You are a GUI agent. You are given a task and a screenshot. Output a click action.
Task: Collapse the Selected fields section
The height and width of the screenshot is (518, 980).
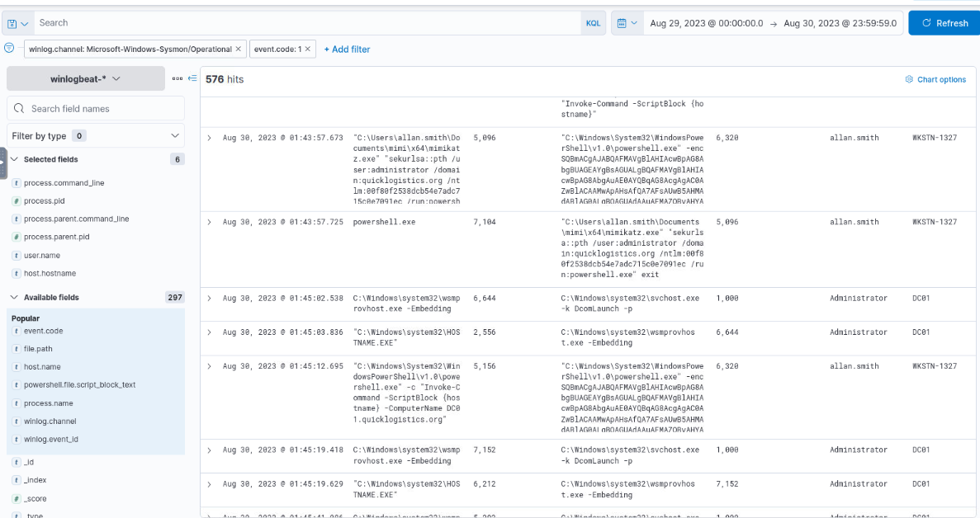pos(14,159)
